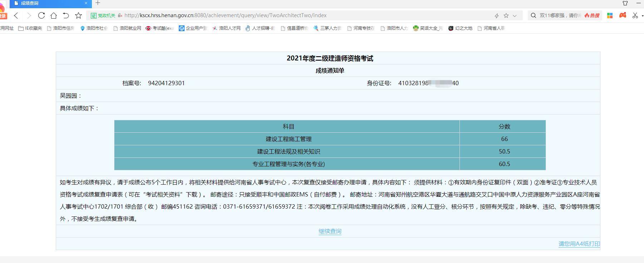Expand the screenshot tool dropdown arrow
This screenshot has height=263, width=644.
642,16
